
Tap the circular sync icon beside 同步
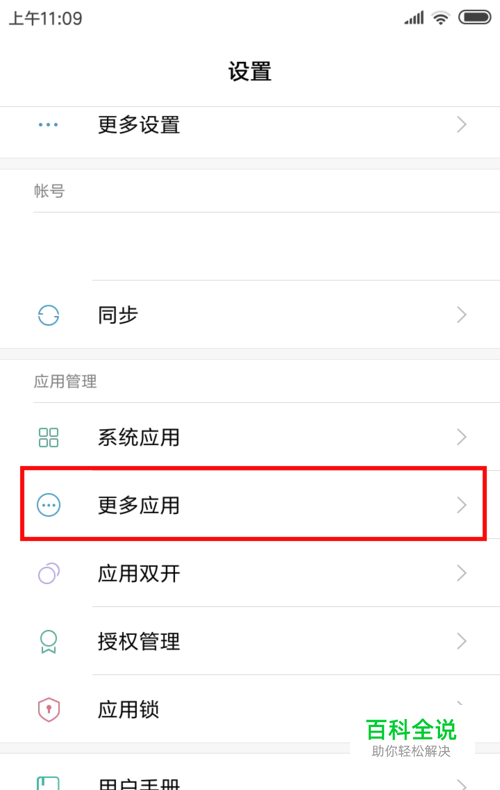(x=48, y=315)
